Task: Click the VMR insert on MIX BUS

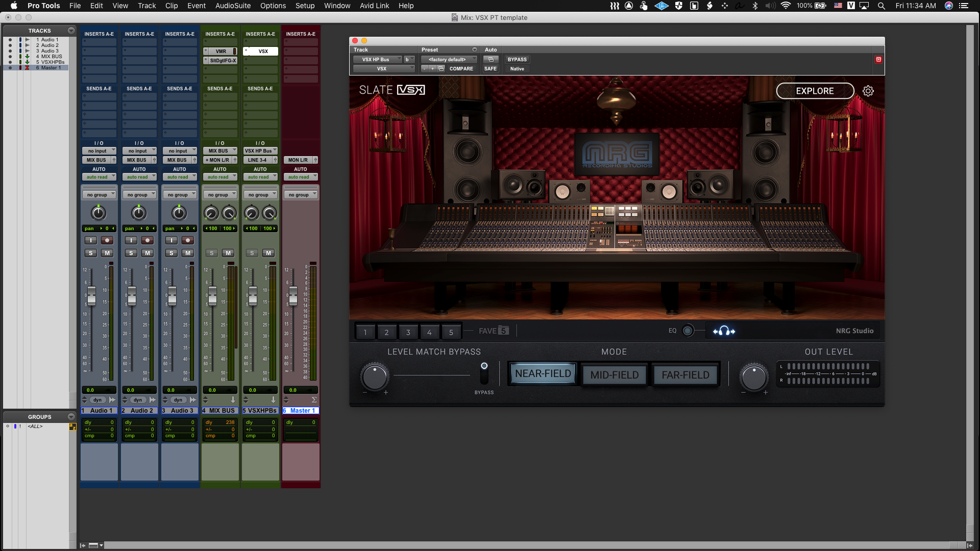Action: 220,51
